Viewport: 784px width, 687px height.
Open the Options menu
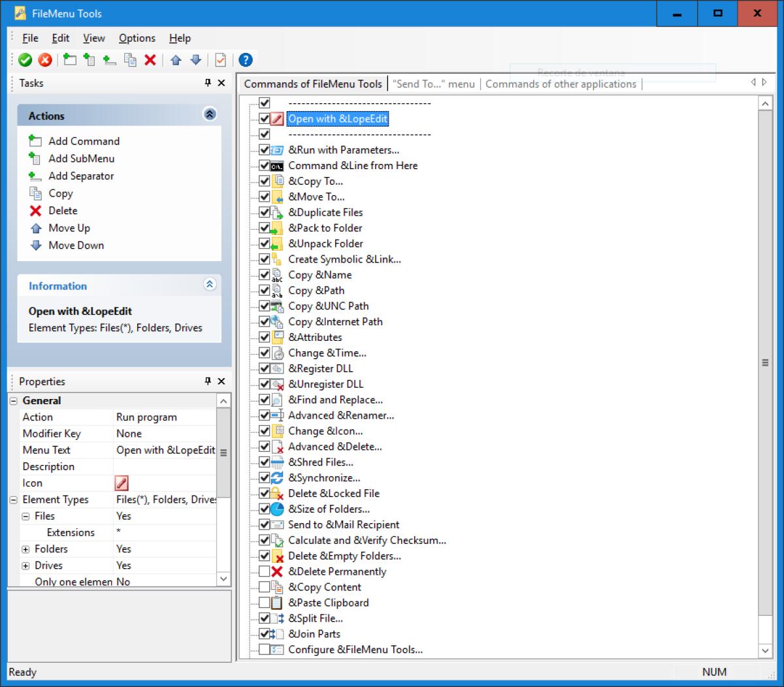[x=137, y=38]
